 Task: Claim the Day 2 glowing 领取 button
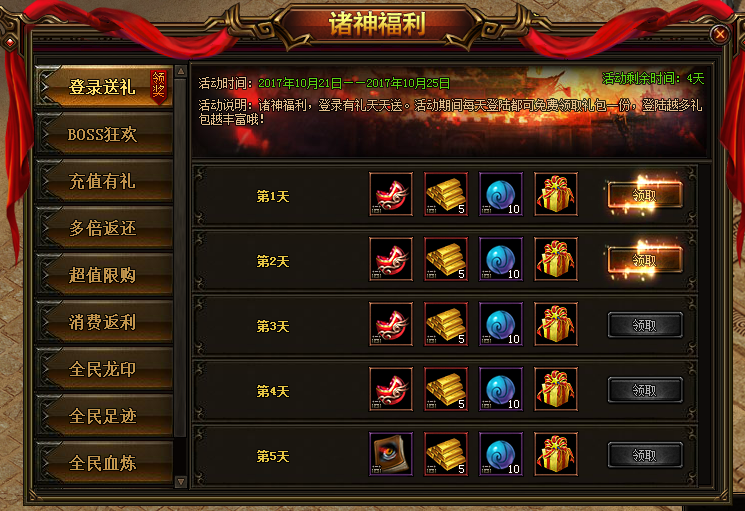tap(645, 260)
